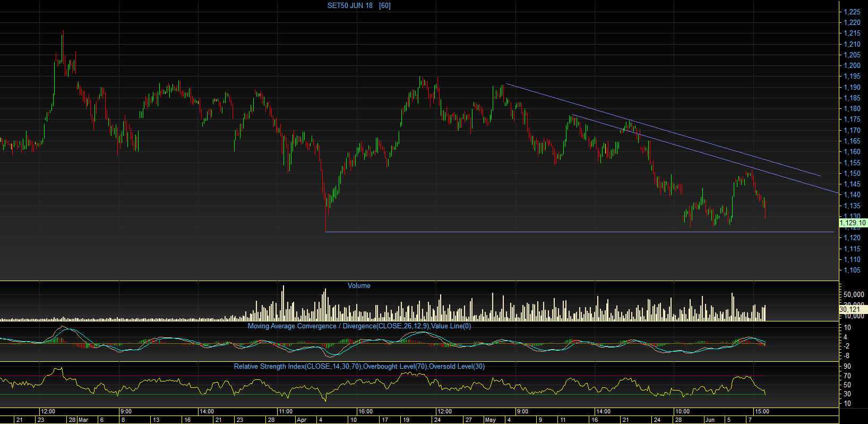Choose price axis label "1,160"

[852, 151]
